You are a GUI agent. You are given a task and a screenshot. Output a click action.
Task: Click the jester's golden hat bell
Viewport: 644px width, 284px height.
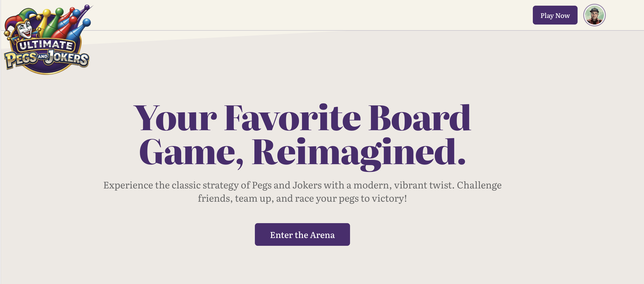(39, 17)
